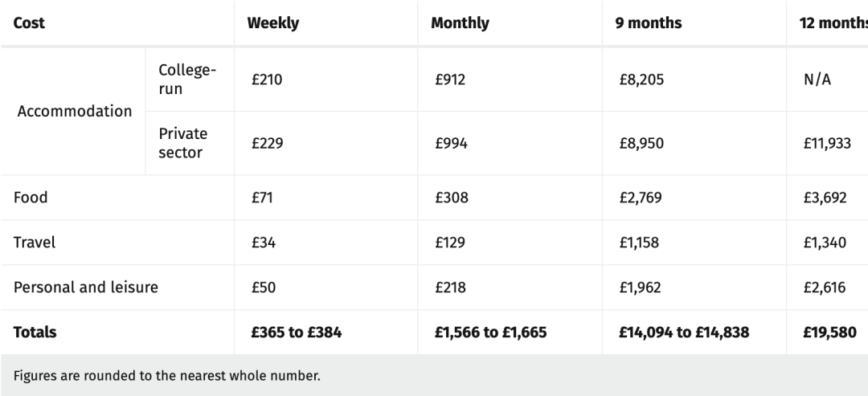Viewport: 868px width, 396px height.
Task: Select the £210 weekly college-run cell
Action: pos(267,80)
